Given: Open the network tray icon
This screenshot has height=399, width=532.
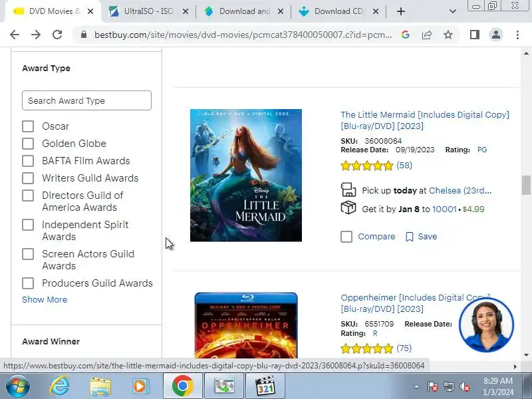Looking at the screenshot, I should (x=448, y=386).
